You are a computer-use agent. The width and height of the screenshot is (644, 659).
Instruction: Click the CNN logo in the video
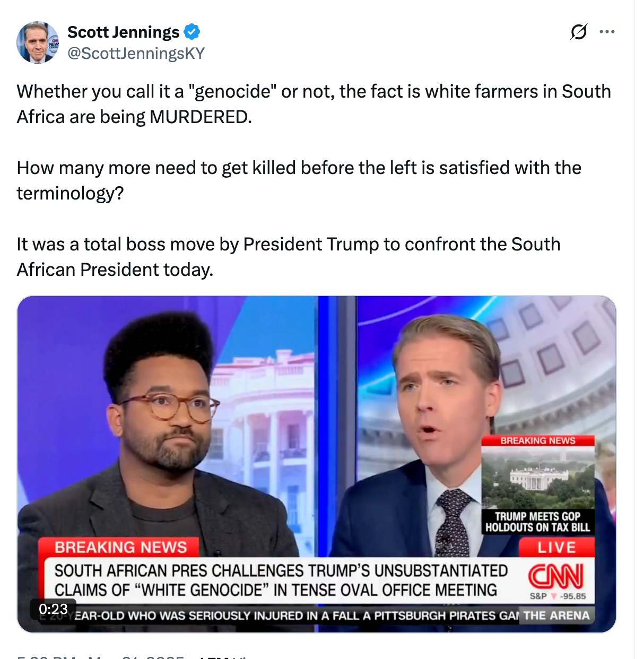(556, 577)
